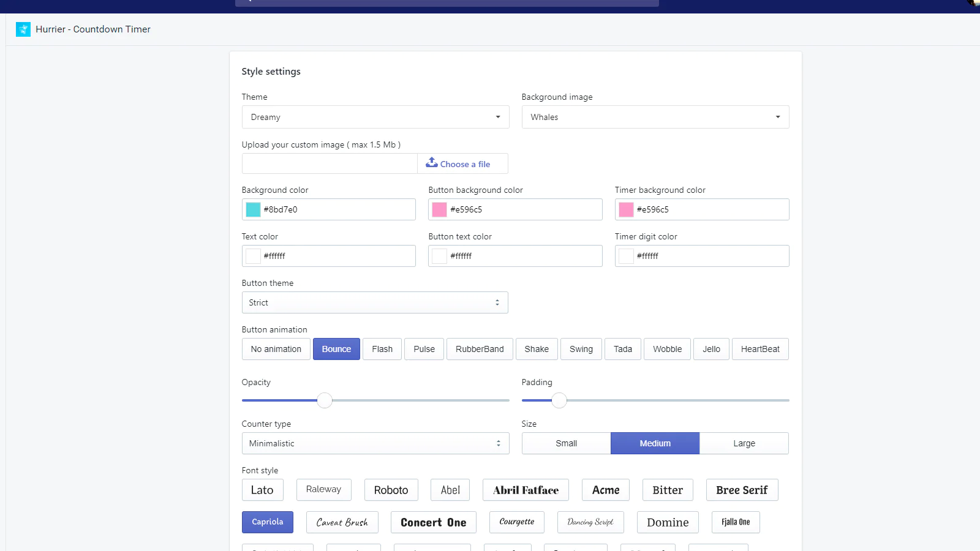Screen dimensions: 980x551
Task: Open the Theme dropdown showing Dreamy
Action: click(x=375, y=117)
